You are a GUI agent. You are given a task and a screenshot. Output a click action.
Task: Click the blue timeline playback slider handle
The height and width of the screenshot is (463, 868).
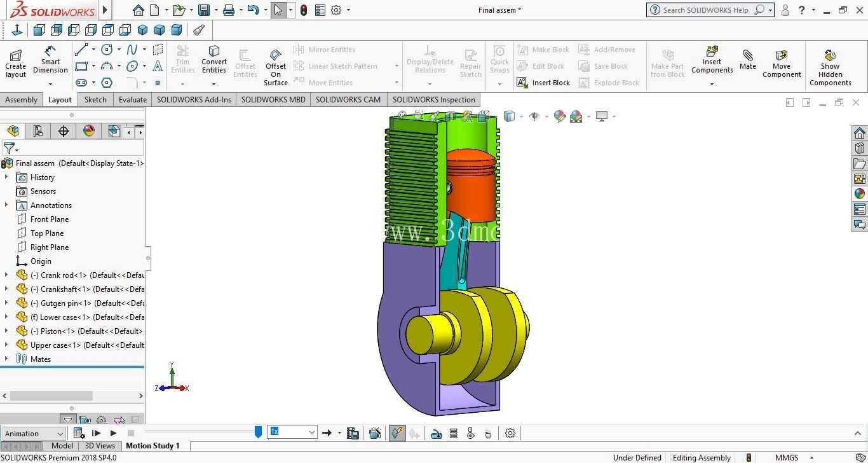(x=258, y=432)
